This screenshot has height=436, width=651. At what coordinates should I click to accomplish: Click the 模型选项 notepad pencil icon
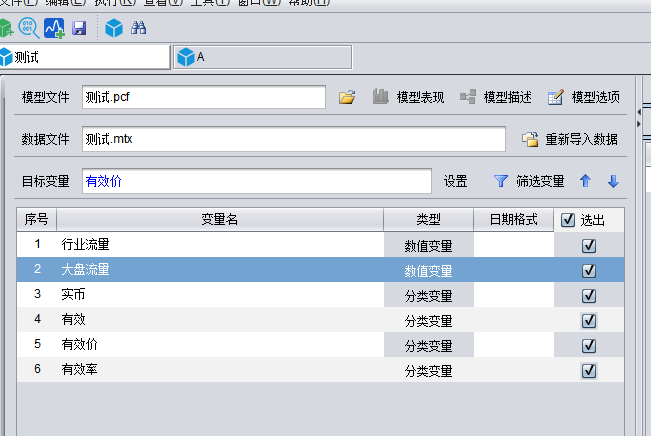pos(556,97)
